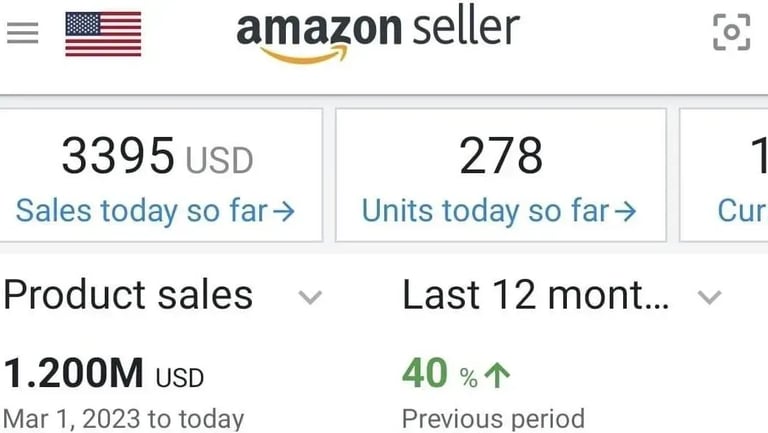
Task: Open the barcode scan camera icon
Action: pos(731,33)
